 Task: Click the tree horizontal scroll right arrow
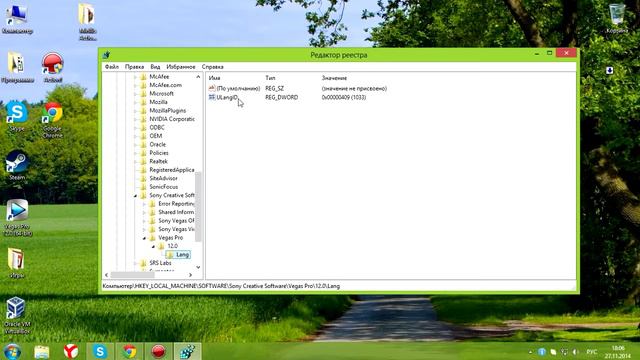click(190, 275)
